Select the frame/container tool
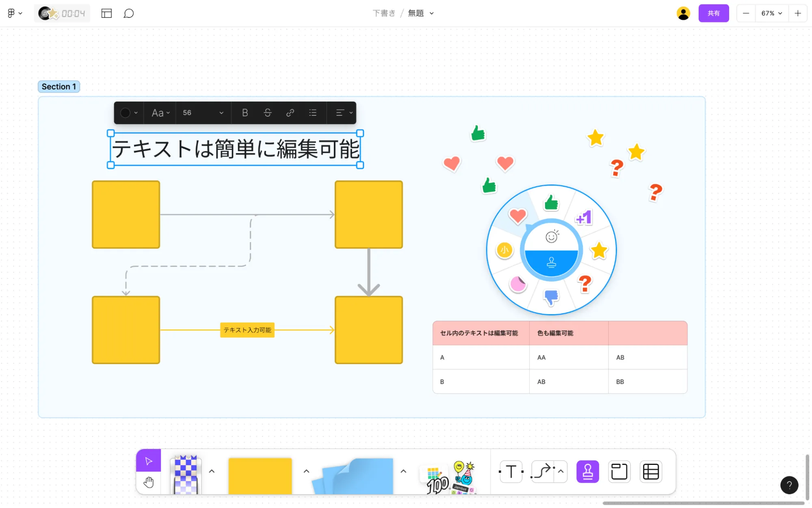The width and height of the screenshot is (812, 508). pos(618,471)
